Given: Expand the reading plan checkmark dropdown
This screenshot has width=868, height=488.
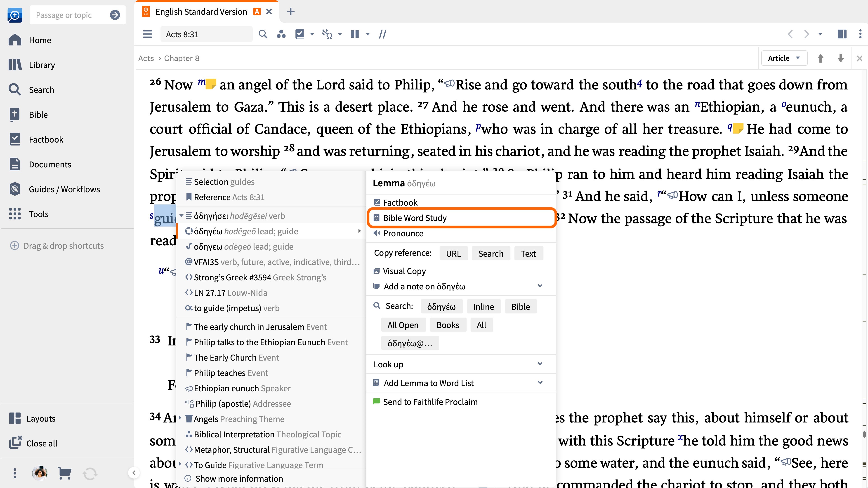Looking at the screenshot, I should pyautogui.click(x=312, y=34).
